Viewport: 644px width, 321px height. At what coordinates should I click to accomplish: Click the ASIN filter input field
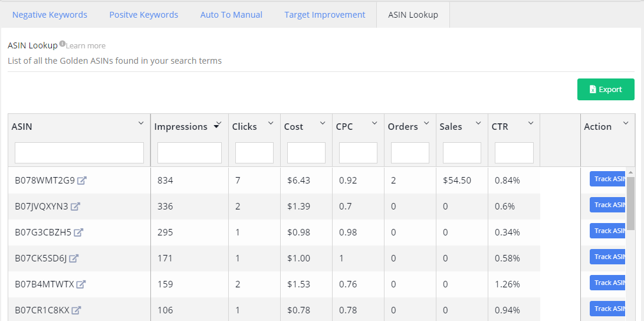tap(79, 153)
